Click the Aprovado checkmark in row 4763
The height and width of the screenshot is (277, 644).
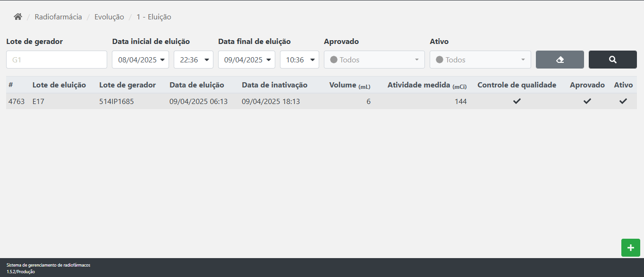click(587, 101)
